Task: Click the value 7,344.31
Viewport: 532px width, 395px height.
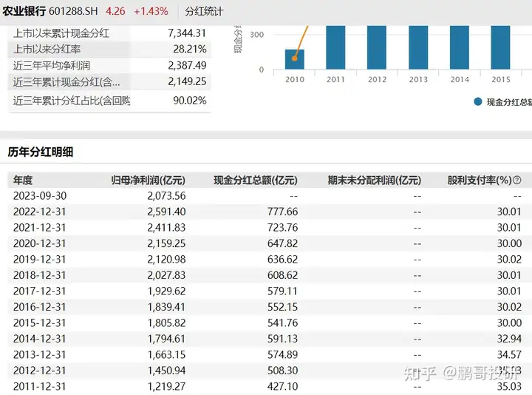Action: (187, 33)
